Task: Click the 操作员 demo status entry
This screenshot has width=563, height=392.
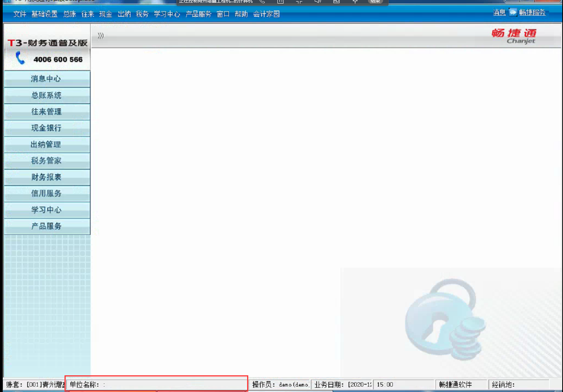Action: [281, 385]
